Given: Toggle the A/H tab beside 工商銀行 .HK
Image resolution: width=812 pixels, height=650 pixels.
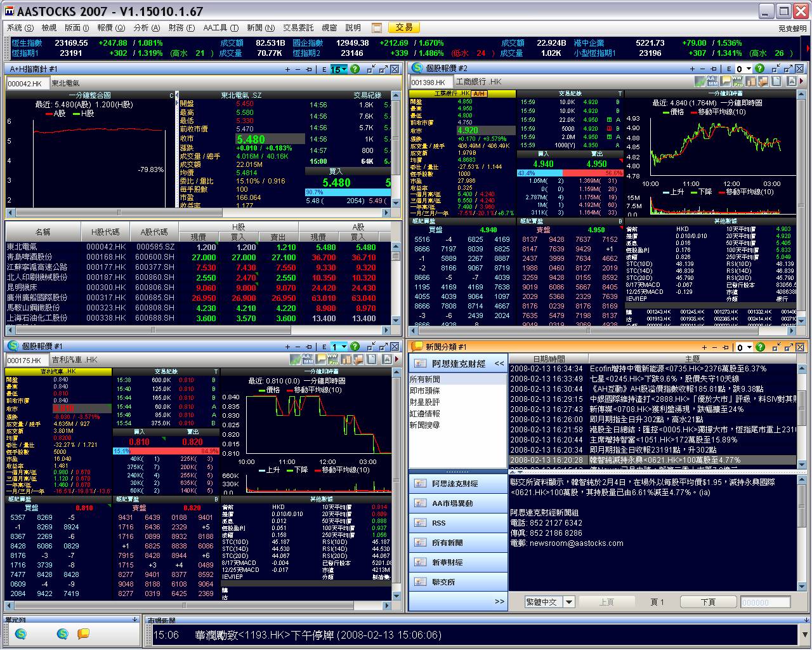Looking at the screenshot, I should point(479,94).
